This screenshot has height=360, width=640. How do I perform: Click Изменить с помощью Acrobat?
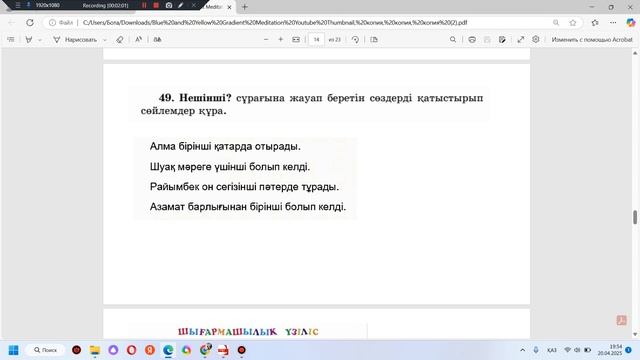(592, 40)
